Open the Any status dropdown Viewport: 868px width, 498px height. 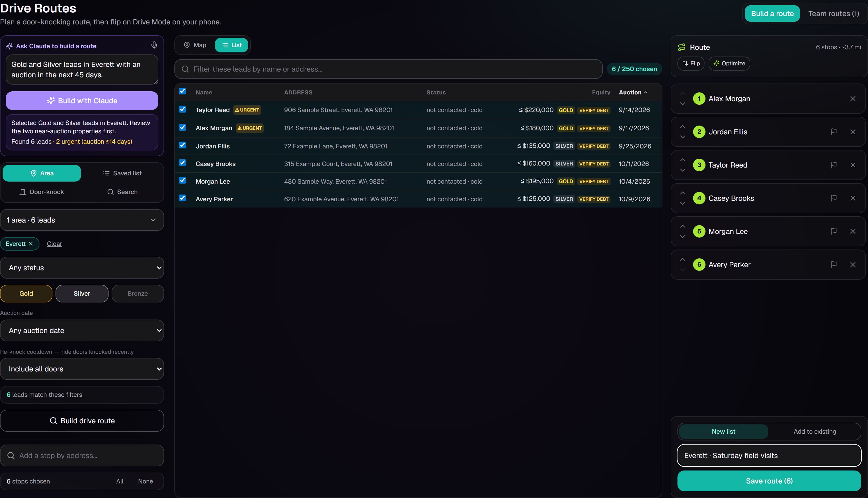coord(82,268)
